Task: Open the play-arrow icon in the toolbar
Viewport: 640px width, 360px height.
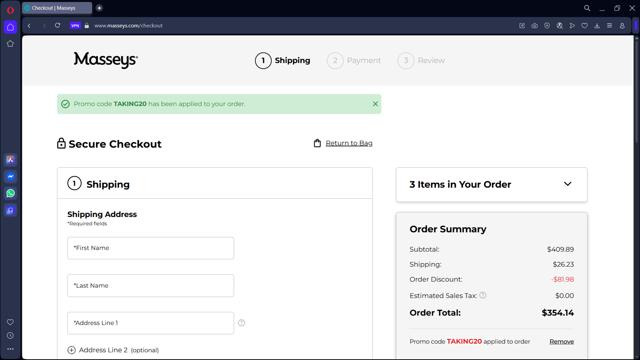Action: [x=572, y=26]
